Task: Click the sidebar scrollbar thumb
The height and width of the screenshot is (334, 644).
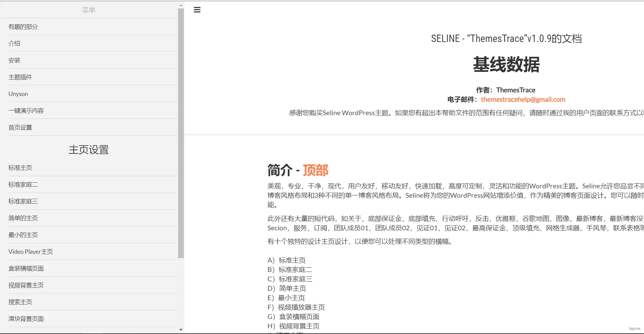Action: pos(181,133)
